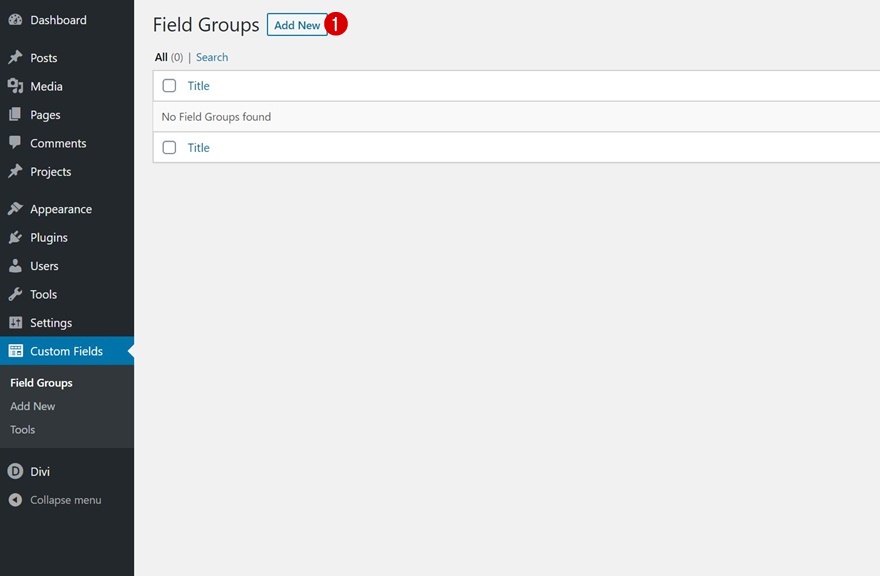Click the Search link above table
Viewport: 880px width, 576px height.
coord(212,57)
